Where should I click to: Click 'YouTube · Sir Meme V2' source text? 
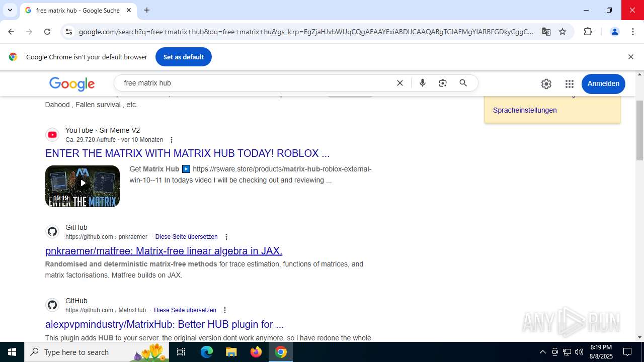coord(103,130)
